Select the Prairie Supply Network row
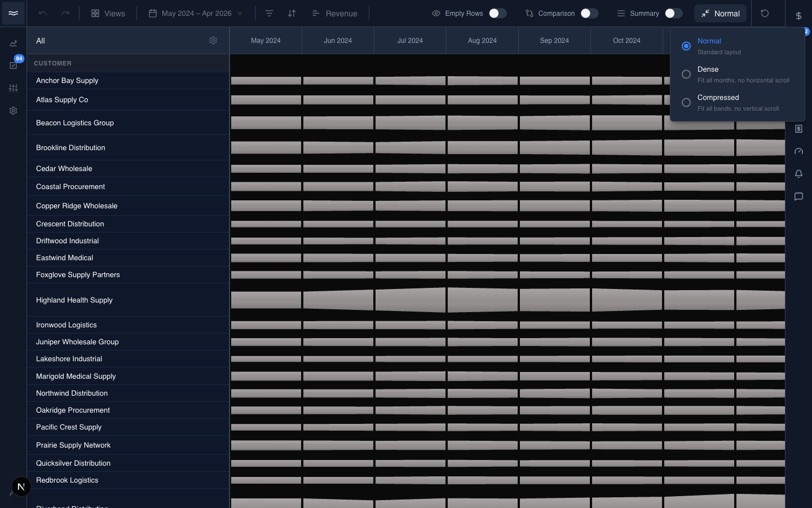812x508 pixels. 128,445
